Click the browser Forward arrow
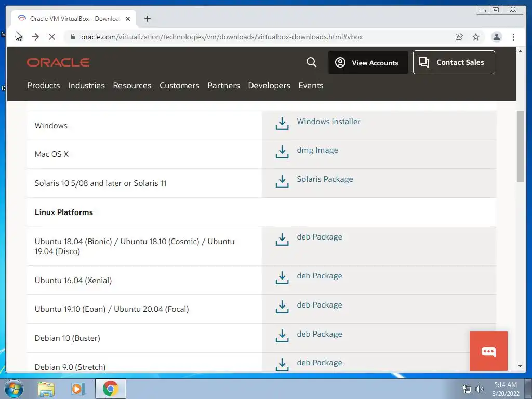Image resolution: width=532 pixels, height=399 pixels. 35,37
